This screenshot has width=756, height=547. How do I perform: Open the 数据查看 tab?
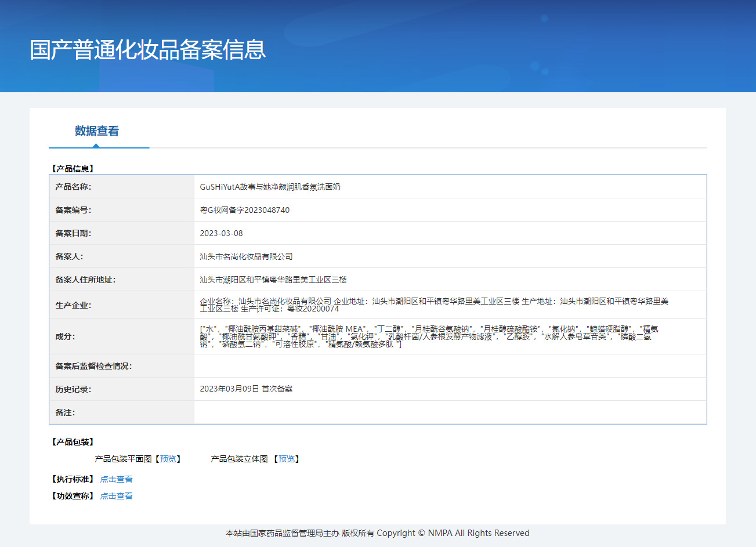pyautogui.click(x=96, y=131)
